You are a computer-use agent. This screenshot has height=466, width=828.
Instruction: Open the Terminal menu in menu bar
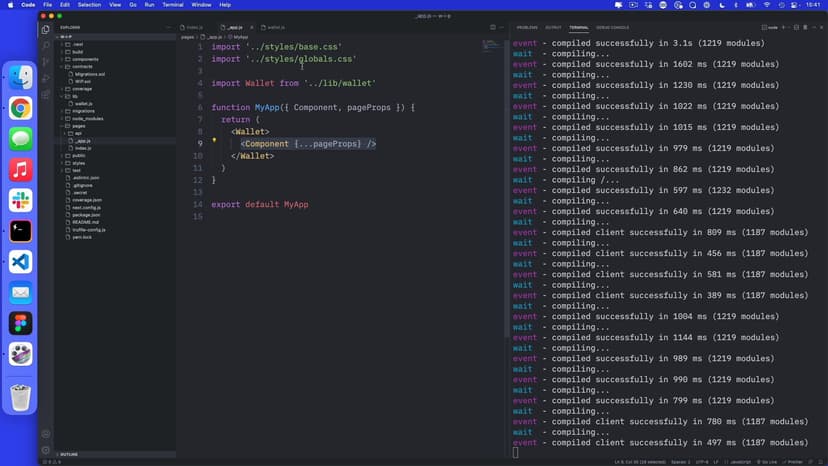pyautogui.click(x=172, y=5)
